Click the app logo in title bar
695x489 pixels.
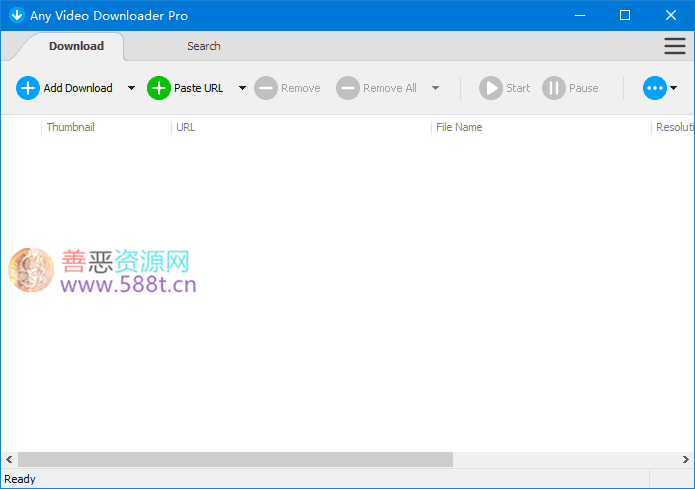point(17,16)
